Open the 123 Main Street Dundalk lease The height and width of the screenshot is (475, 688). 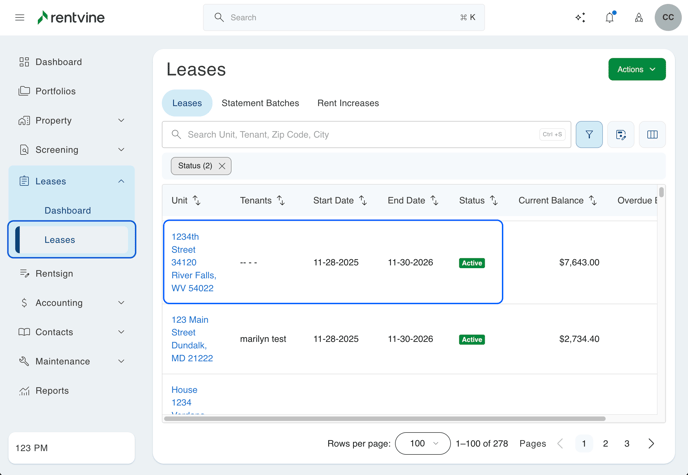click(x=190, y=339)
